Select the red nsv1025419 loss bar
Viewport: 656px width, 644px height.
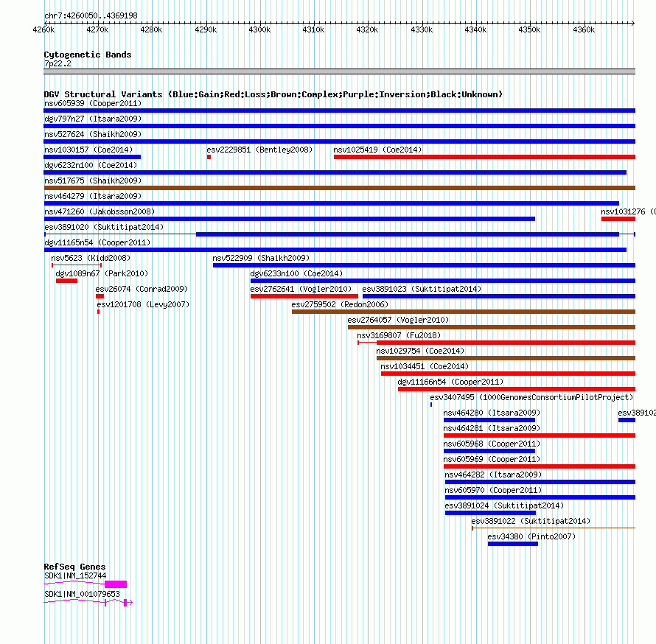(484, 157)
